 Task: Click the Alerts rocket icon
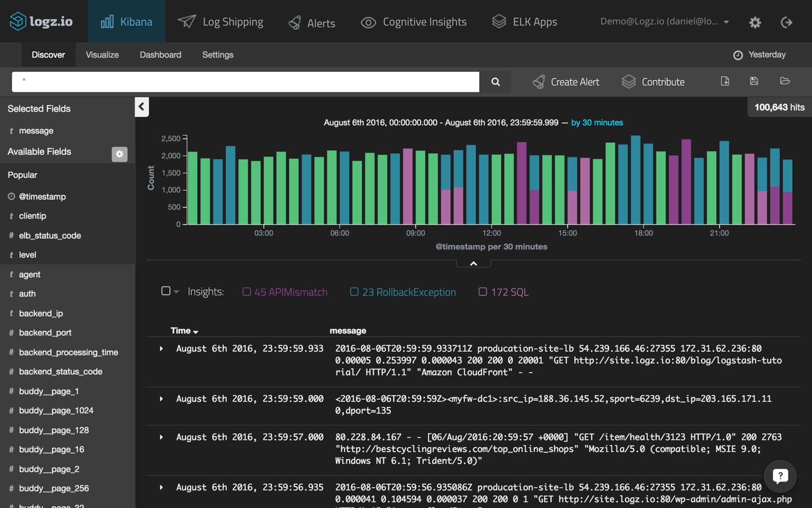pyautogui.click(x=294, y=23)
